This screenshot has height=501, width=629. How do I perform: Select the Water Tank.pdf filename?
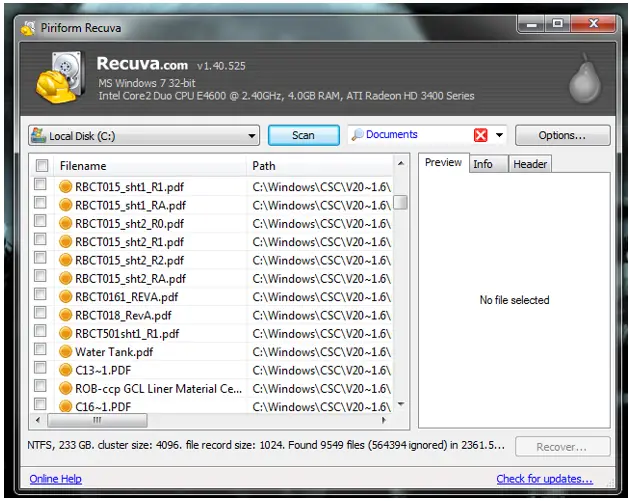[x=114, y=352]
